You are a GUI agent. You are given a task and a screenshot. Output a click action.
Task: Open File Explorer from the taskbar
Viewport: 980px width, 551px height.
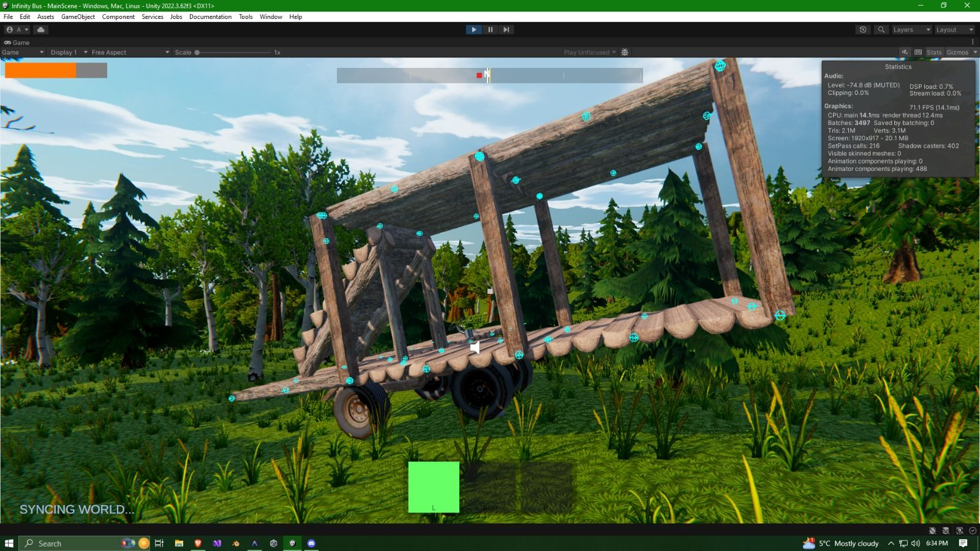coord(179,543)
